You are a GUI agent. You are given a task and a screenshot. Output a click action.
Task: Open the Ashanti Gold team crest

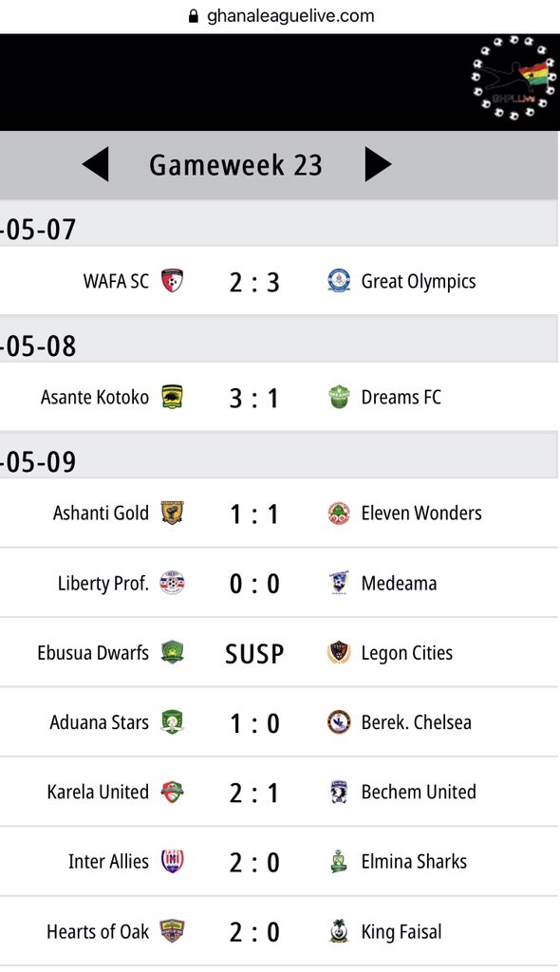coord(173,513)
